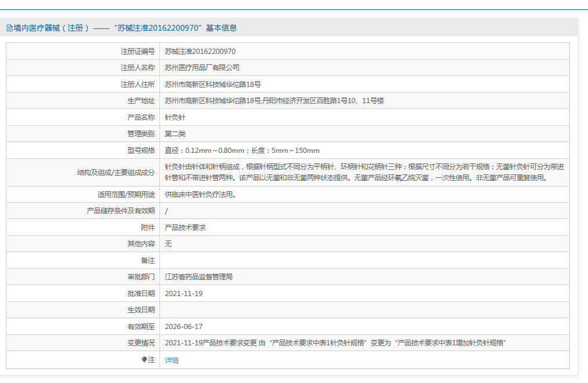Click the 注册证编号 label
The image size is (588, 383).
pos(137,52)
